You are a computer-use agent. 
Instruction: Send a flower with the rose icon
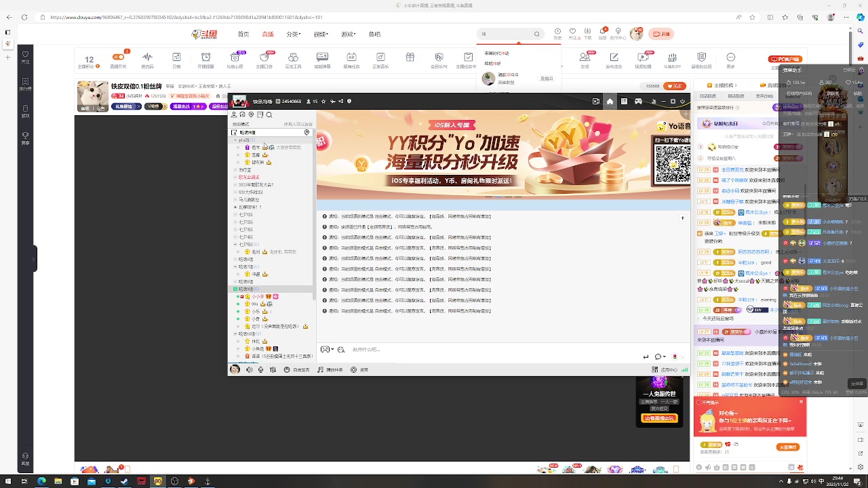pos(674,357)
